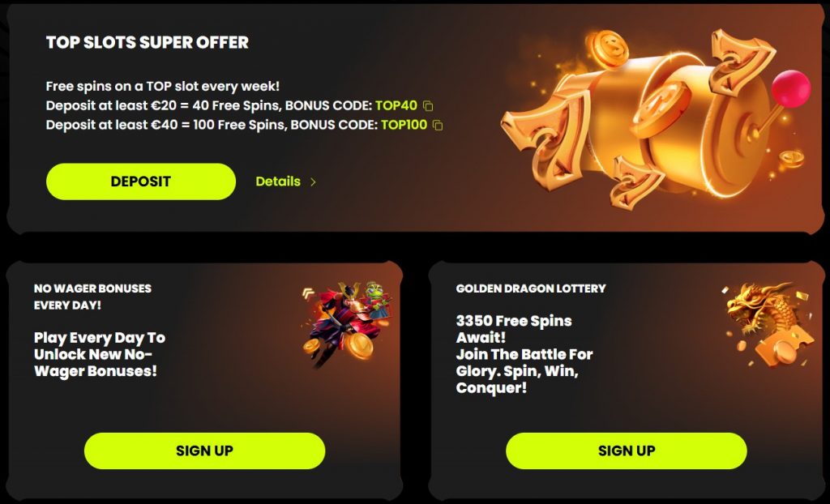This screenshot has height=504, width=830.
Task: Click the chevron arrow next to Details
Action: [x=313, y=182]
